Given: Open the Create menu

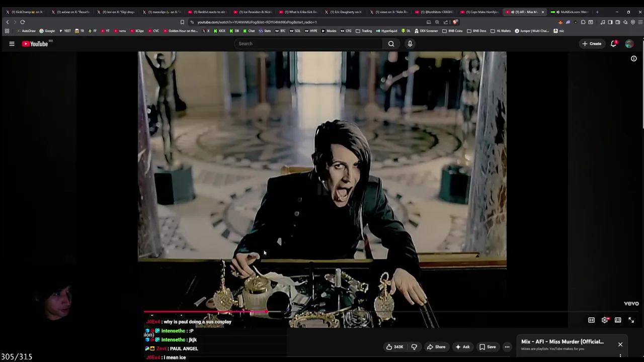Looking at the screenshot, I should coord(592,44).
